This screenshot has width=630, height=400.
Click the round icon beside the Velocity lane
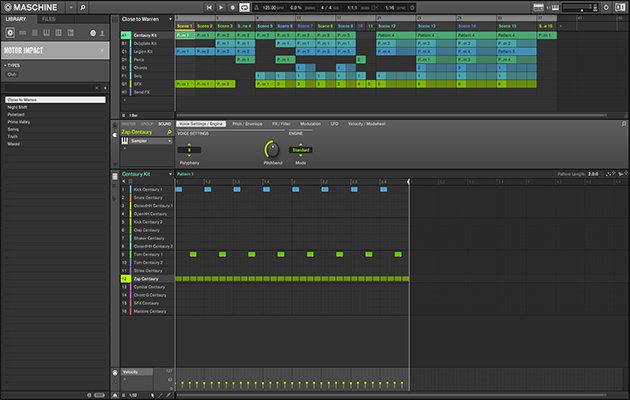point(115,372)
